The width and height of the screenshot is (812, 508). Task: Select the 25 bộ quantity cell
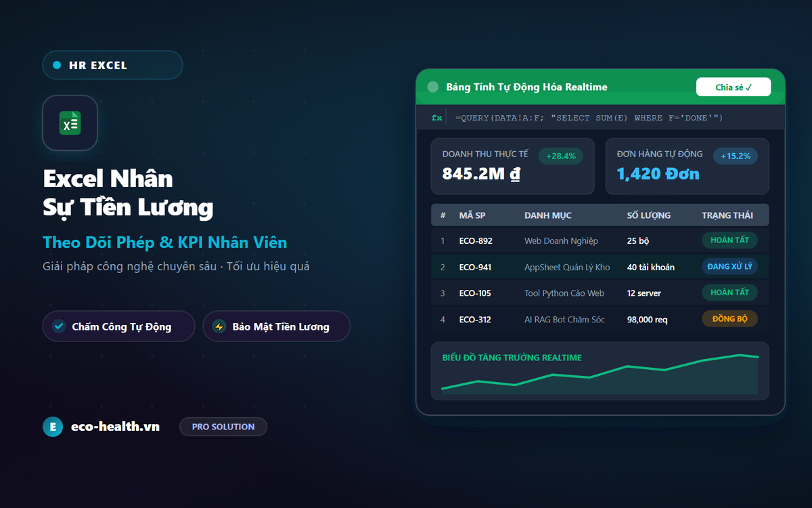(x=638, y=240)
